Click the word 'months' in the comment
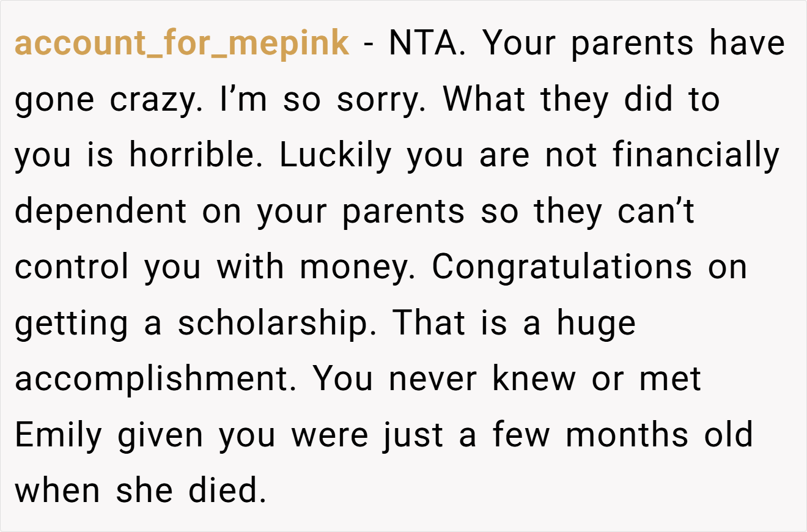 pos(628,435)
